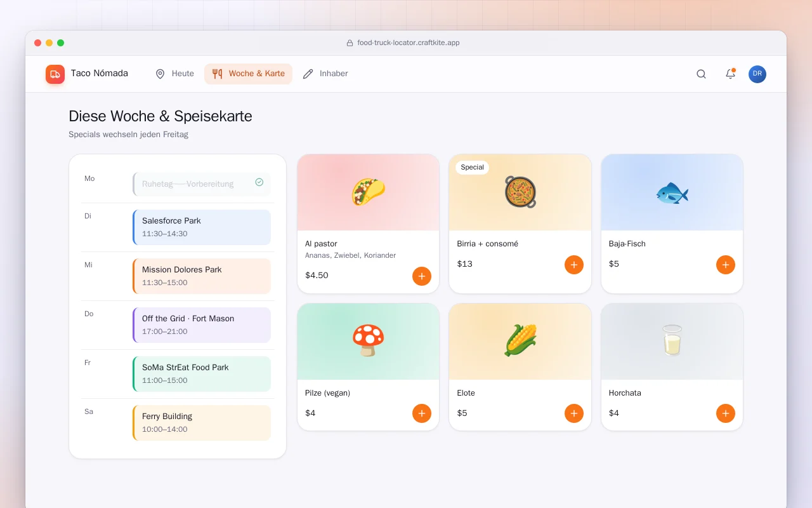The width and height of the screenshot is (812, 508).
Task: Open the Salesforce Park Tuesday stop
Action: coord(202,227)
